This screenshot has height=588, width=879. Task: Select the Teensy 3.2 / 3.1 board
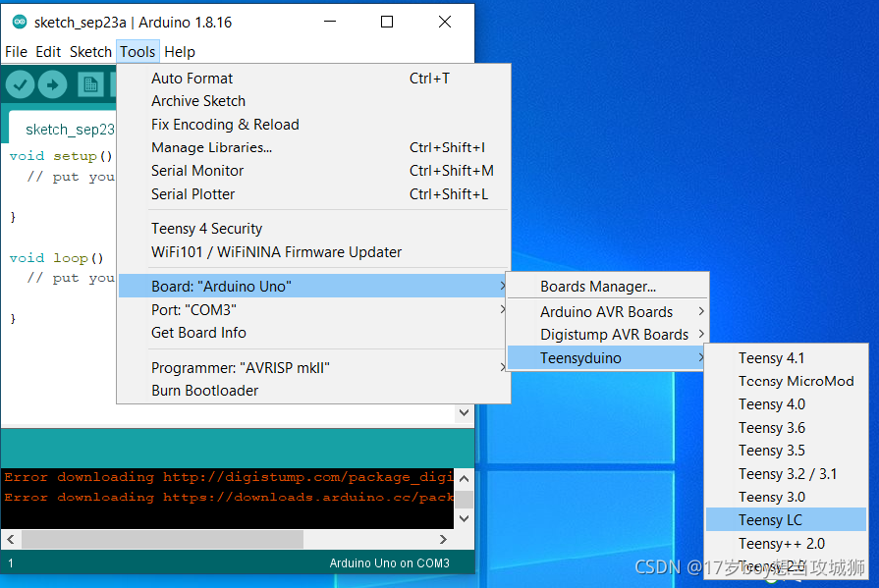point(786,474)
